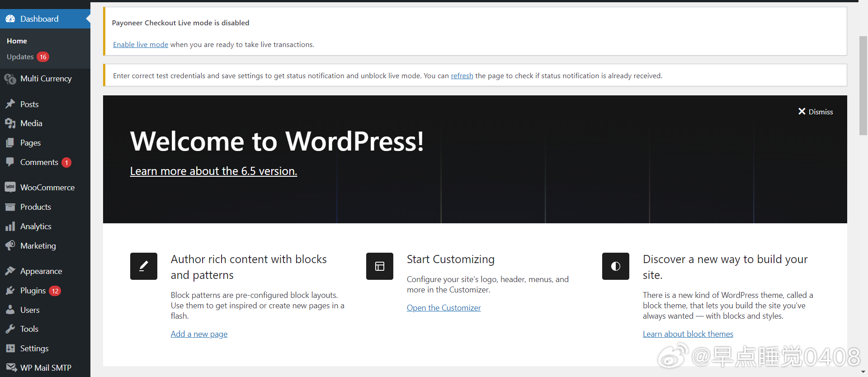Dismiss the Welcome to WordPress panel

coord(816,112)
